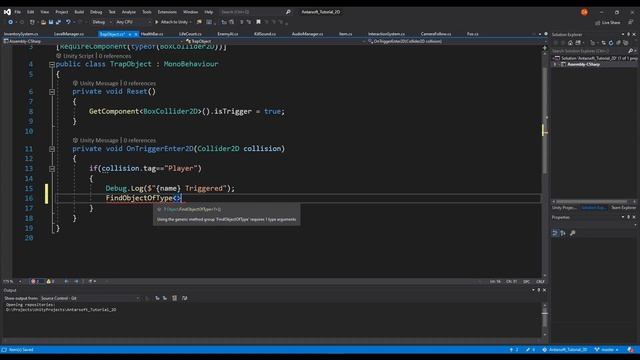Click the Open File toolbar icon
The height and width of the screenshot is (360, 640).
pyautogui.click(x=43, y=22)
